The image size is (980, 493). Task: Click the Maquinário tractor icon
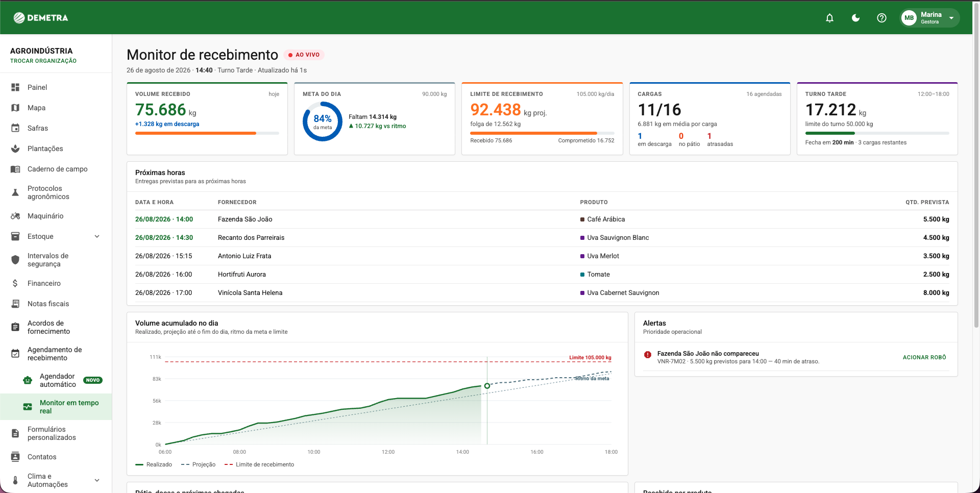(15, 216)
